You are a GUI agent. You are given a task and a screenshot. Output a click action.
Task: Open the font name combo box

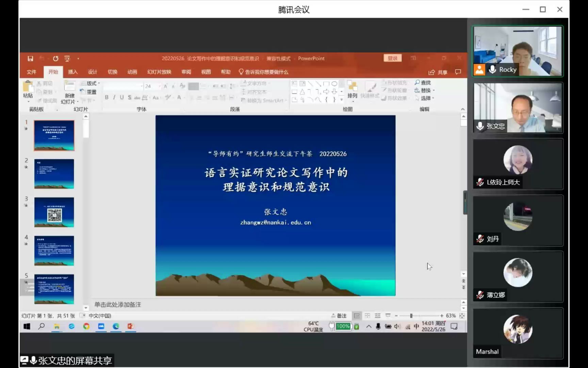pyautogui.click(x=123, y=86)
